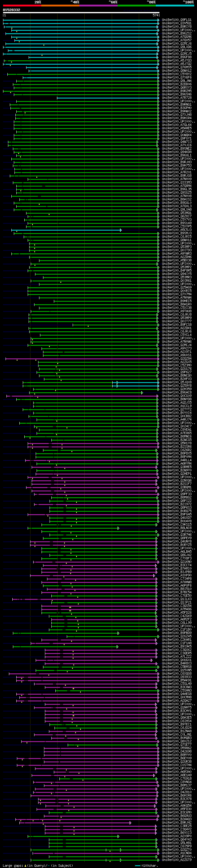Open hit UniRef100_B9GZS2

point(177,33)
